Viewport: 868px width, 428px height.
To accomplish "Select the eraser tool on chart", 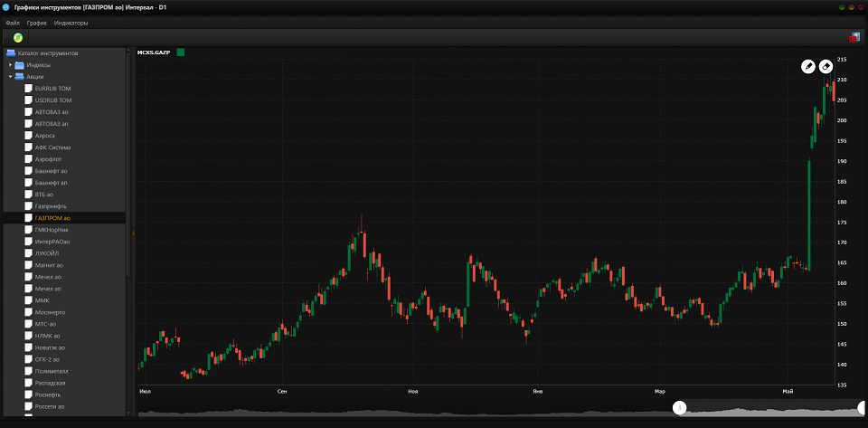I will [x=826, y=66].
